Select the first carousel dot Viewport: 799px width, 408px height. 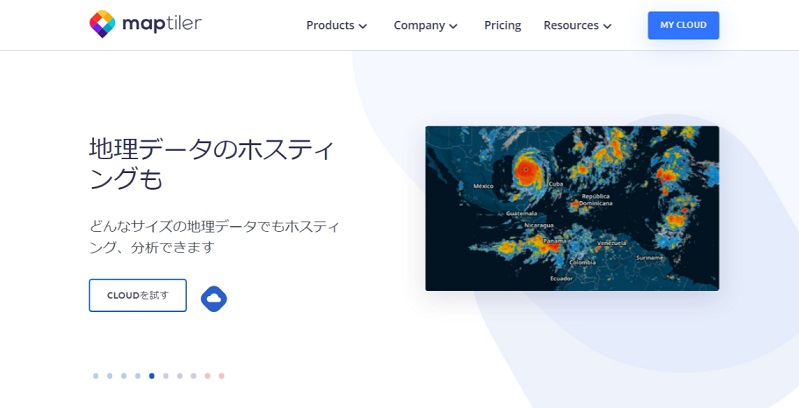point(96,376)
